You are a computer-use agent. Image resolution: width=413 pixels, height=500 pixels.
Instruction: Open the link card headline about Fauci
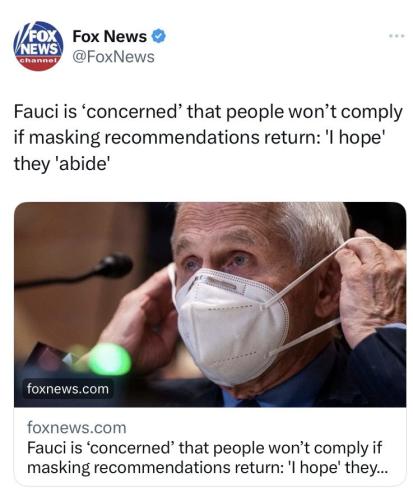coord(207,457)
